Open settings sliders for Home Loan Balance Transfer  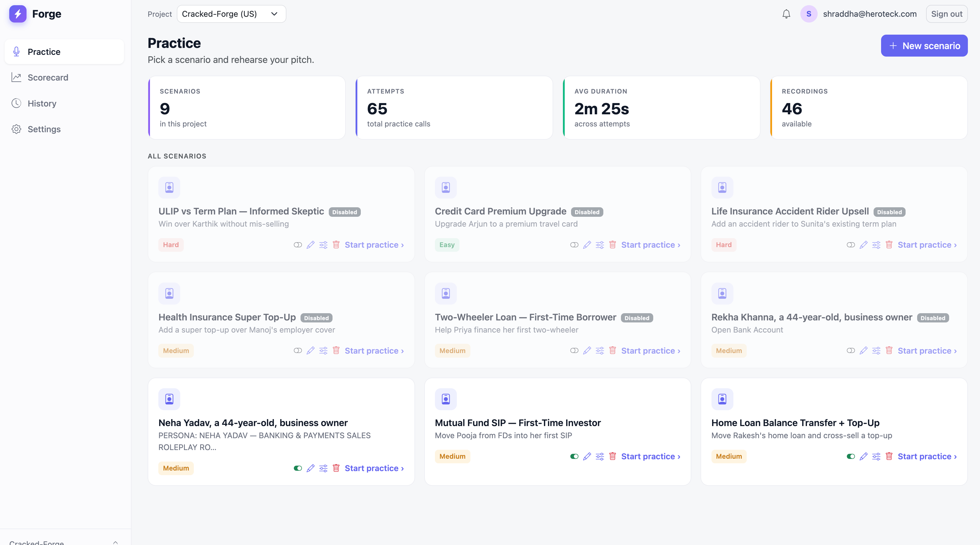(x=876, y=457)
